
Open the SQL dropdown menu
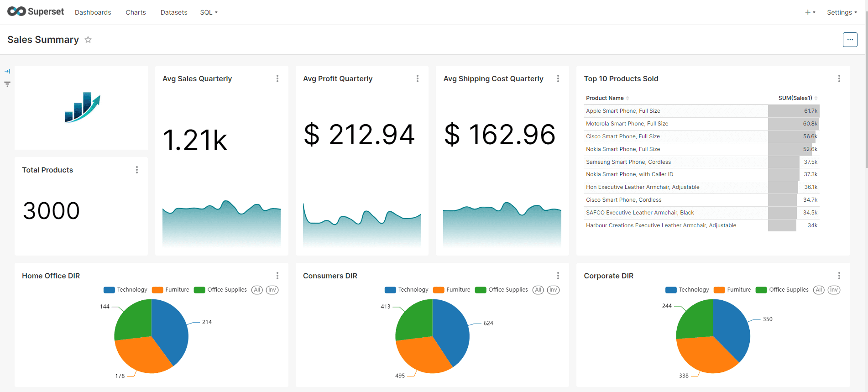pos(209,12)
